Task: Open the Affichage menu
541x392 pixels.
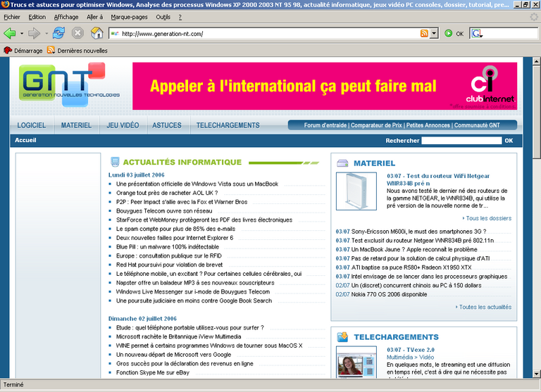Action: pos(66,17)
